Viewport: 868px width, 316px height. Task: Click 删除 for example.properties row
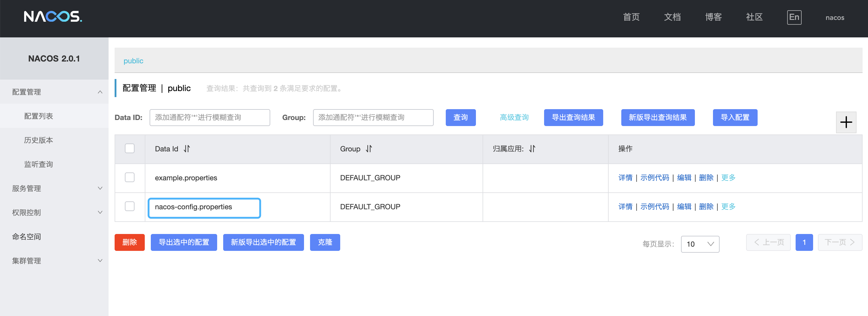click(x=706, y=178)
